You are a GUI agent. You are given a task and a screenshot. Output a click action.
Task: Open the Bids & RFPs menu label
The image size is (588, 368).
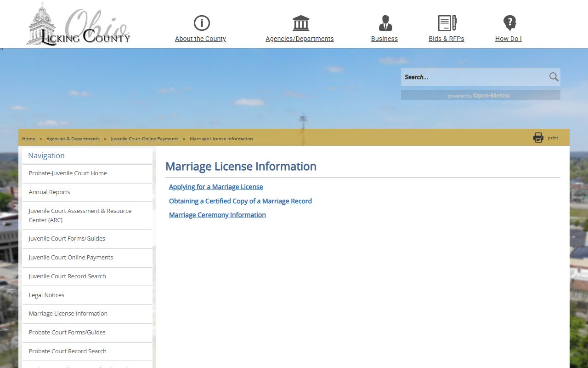pos(447,39)
